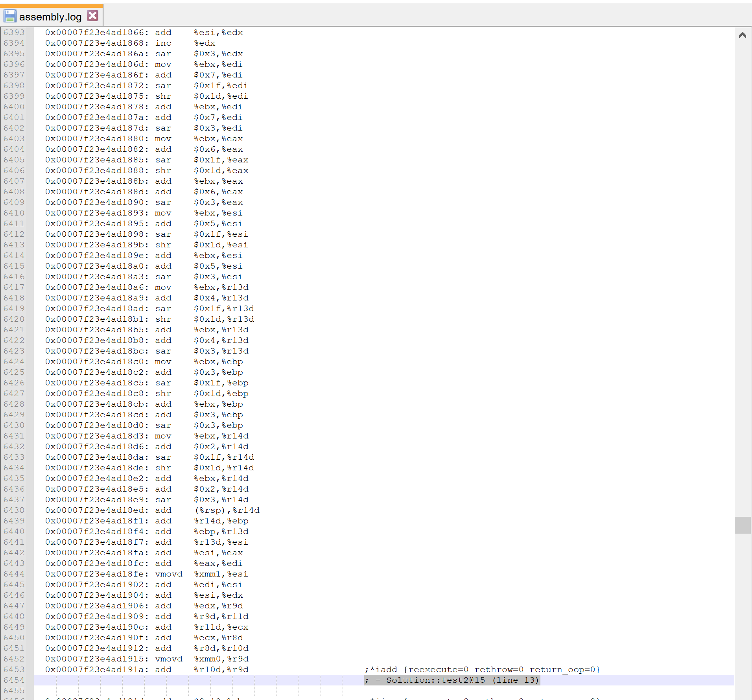Click 'vmovd' instruction on line 6444
Screen dimensions: 752x700
tap(169, 574)
